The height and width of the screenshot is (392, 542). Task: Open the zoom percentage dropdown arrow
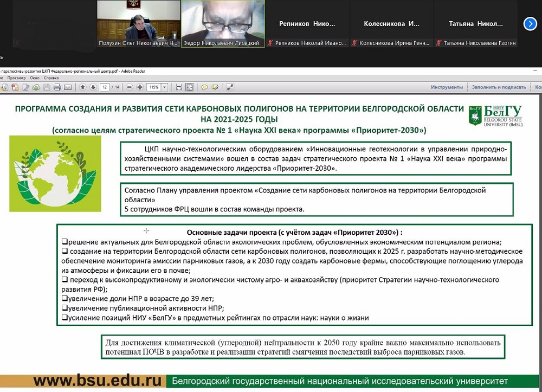164,87
